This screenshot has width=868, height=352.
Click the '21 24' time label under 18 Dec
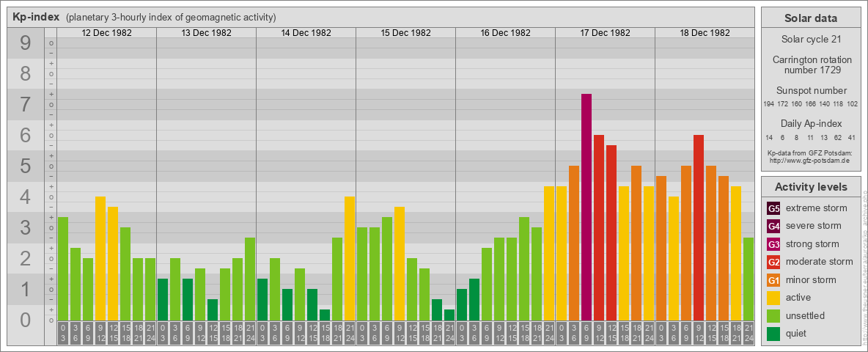(x=749, y=334)
